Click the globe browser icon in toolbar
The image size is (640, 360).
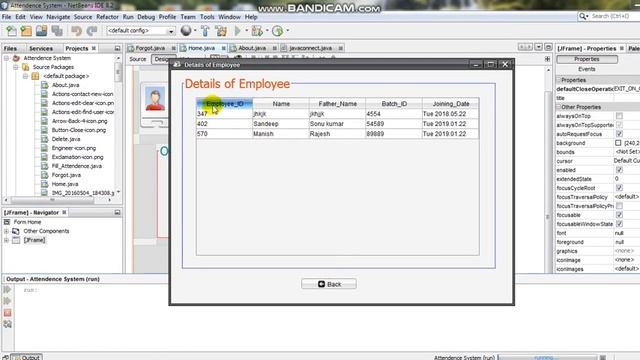pos(186,30)
